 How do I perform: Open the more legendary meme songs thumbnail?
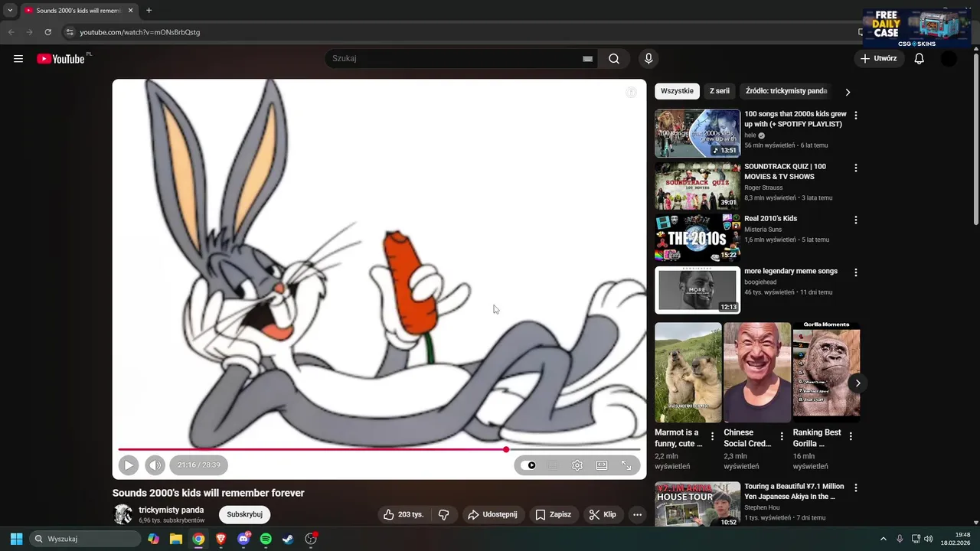coord(697,290)
